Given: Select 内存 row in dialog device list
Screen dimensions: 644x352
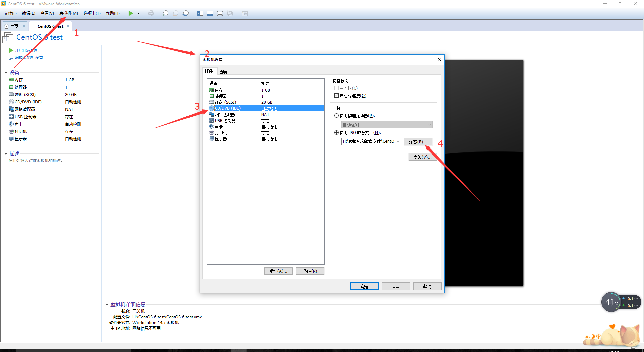Looking at the screenshot, I should click(x=266, y=90).
